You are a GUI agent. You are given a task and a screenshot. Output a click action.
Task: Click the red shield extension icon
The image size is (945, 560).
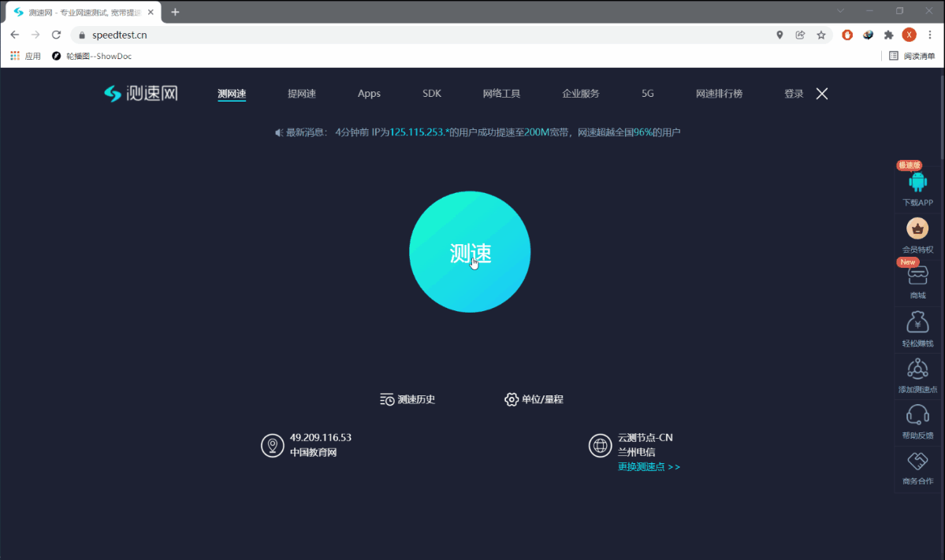tap(847, 35)
